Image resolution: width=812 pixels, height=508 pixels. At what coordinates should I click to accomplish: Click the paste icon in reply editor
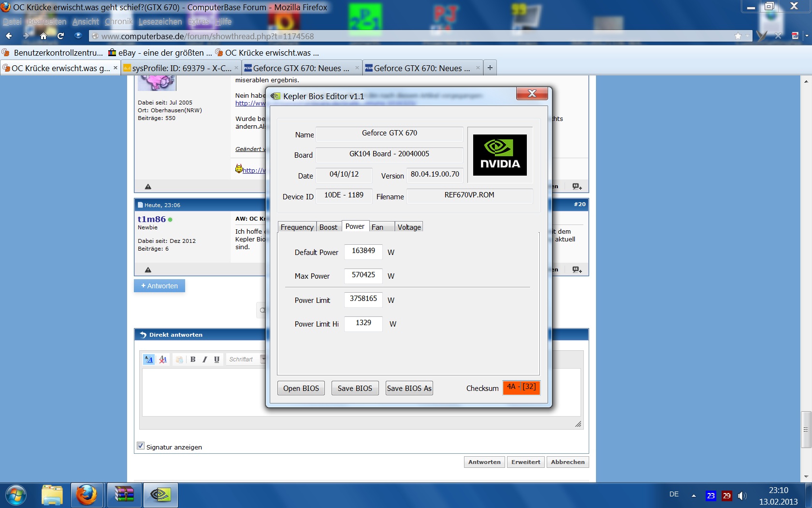(179, 359)
